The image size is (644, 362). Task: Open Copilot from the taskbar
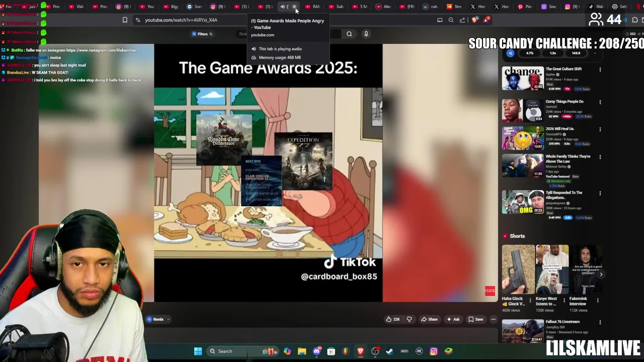[x=287, y=351]
